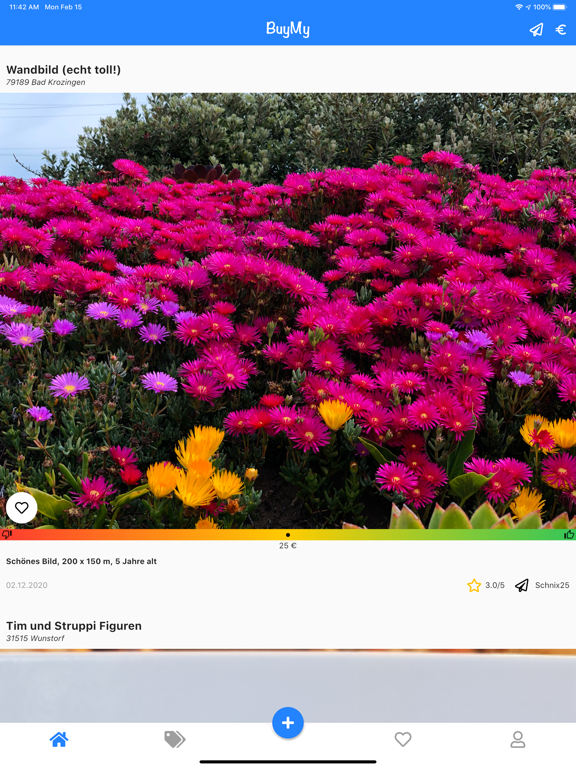Tap the BuyMy logo in the header
576x768 pixels.
[288, 29]
